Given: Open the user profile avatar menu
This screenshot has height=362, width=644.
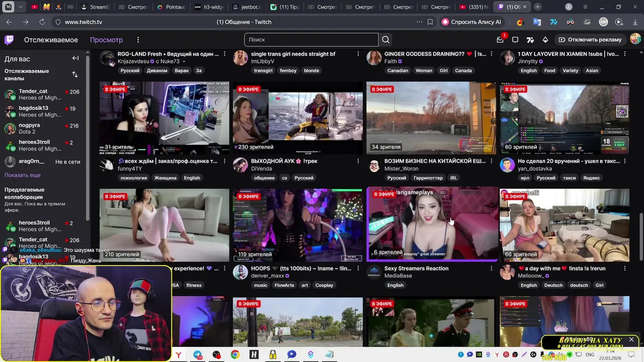Looking at the screenshot, I should (x=635, y=39).
